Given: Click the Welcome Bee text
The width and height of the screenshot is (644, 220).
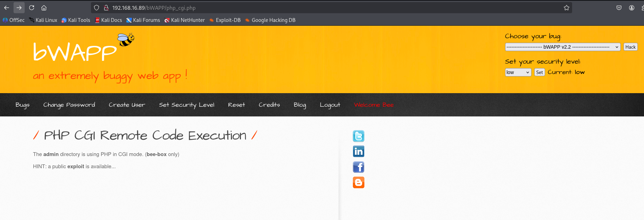Looking at the screenshot, I should pos(374,105).
